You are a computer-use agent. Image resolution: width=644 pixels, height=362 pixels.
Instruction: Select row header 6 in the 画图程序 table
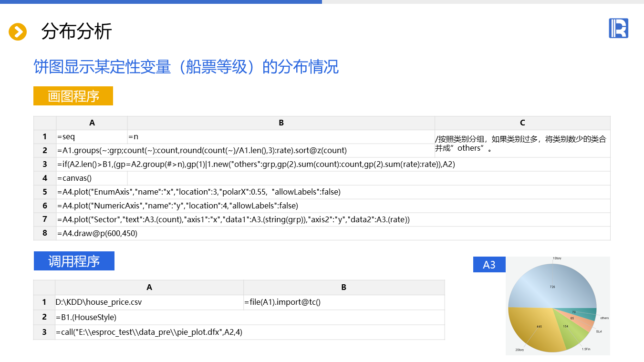coord(45,206)
